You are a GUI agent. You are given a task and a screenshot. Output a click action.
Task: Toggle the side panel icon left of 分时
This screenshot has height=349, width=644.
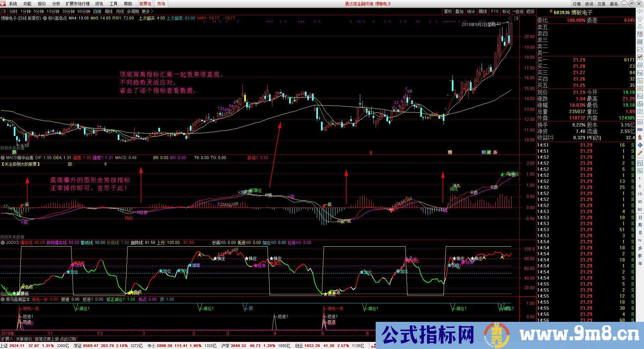click(4, 11)
